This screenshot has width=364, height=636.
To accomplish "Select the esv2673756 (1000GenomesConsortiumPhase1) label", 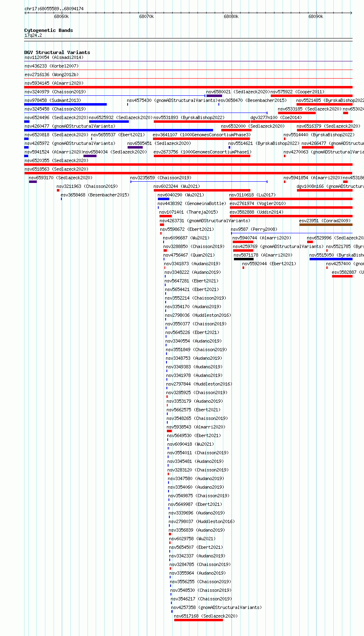I will click(202, 152).
